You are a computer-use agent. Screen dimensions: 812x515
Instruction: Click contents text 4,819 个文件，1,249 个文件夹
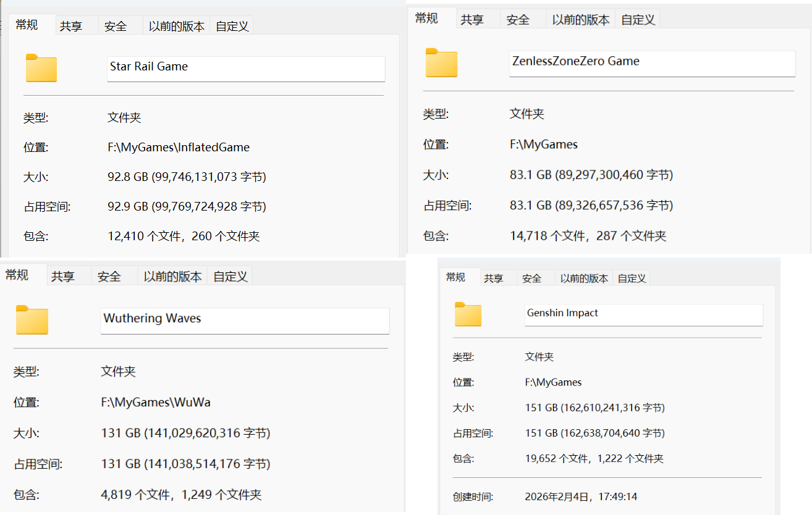[x=181, y=495]
